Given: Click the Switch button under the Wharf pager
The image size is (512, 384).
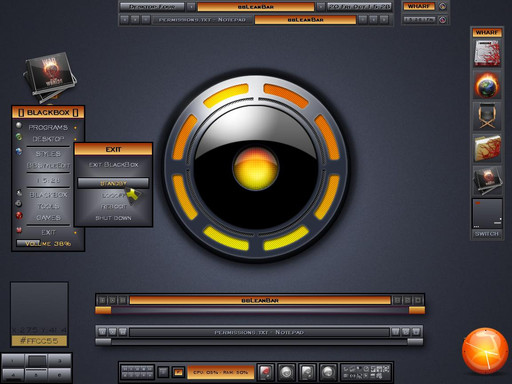Looking at the screenshot, I should click(x=487, y=234).
